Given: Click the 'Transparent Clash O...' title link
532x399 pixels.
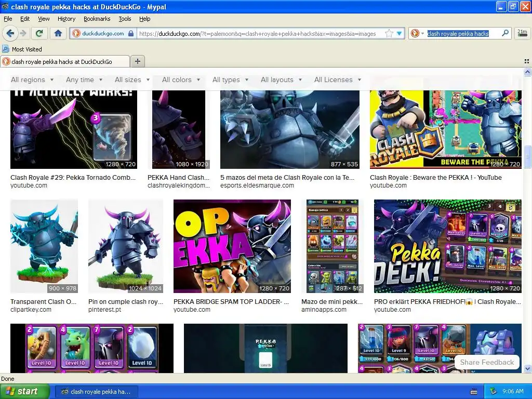Looking at the screenshot, I should tap(44, 302).
